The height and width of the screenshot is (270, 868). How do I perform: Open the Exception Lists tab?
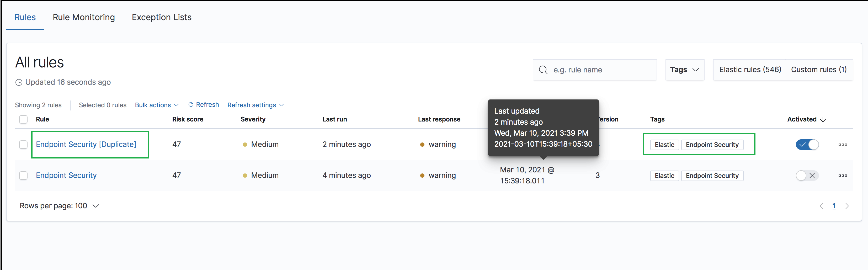click(x=161, y=17)
